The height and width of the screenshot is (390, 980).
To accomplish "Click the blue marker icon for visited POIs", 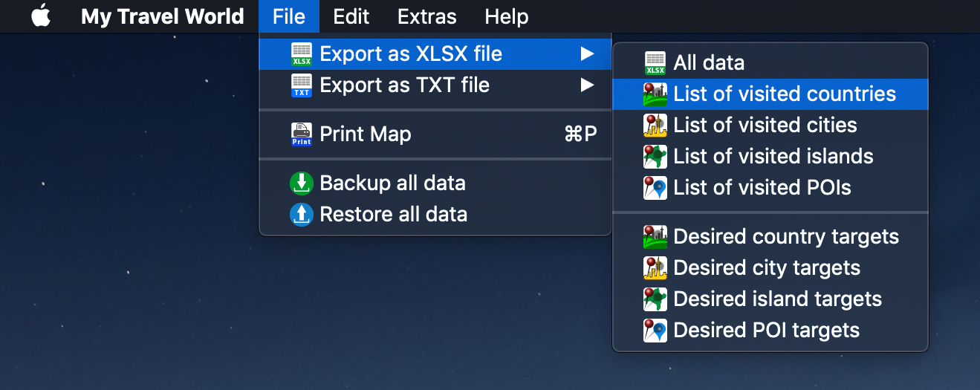I will coord(655,188).
